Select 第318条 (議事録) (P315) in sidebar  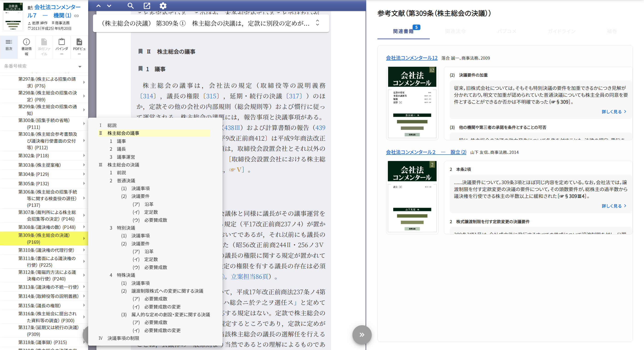(x=42, y=342)
